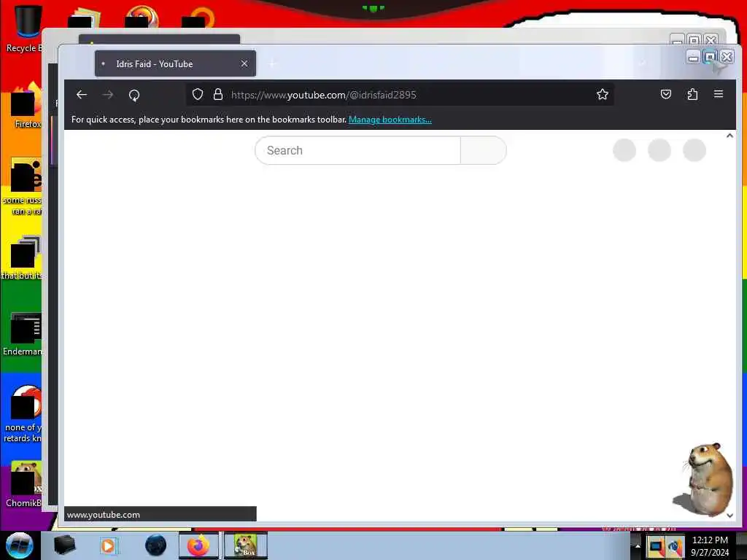Minimize the Firefox window
Viewport: 747px width, 560px height.
click(x=693, y=57)
